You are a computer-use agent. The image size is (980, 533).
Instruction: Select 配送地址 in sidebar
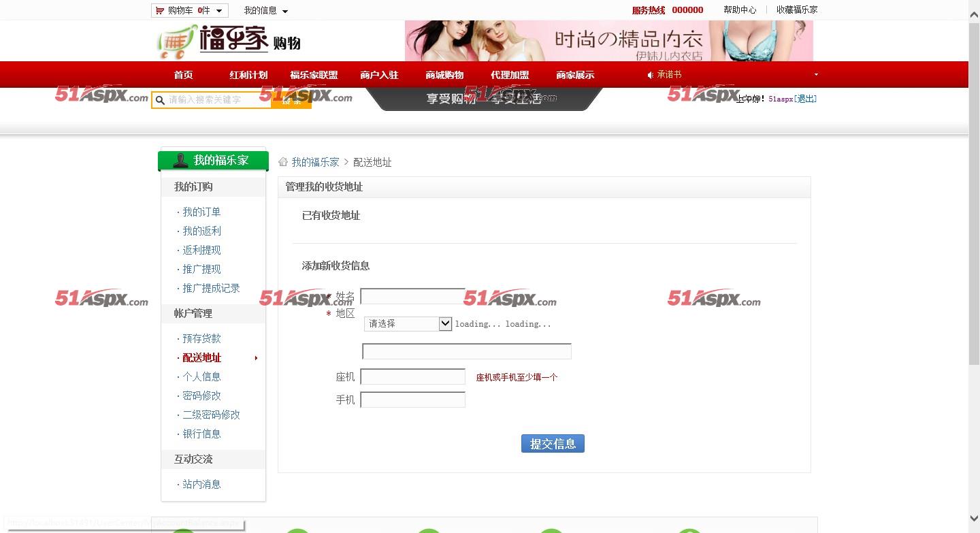(x=201, y=357)
